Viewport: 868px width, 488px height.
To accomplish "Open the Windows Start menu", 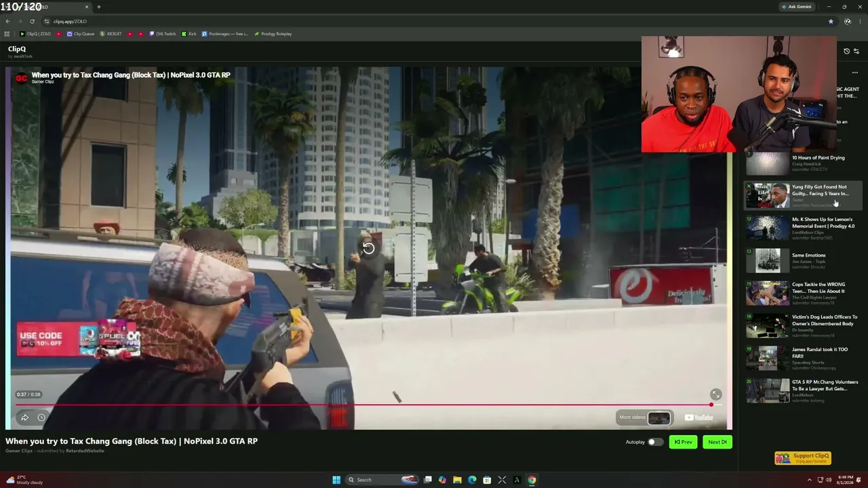I will pos(336,480).
